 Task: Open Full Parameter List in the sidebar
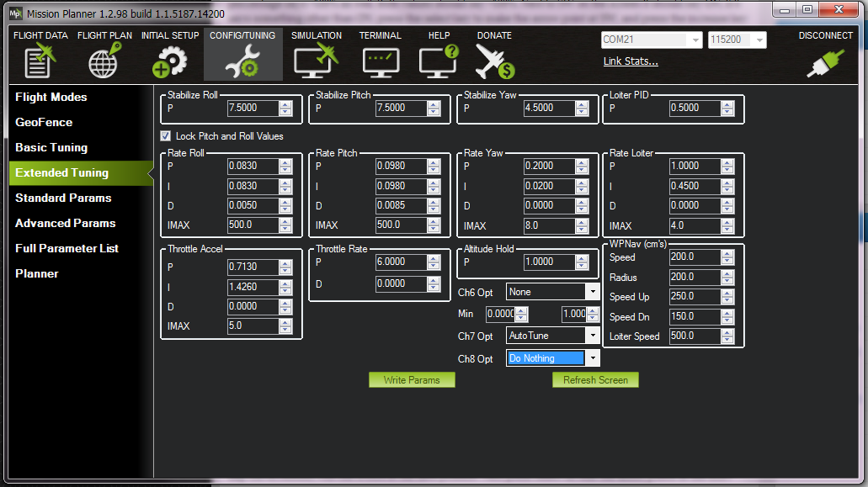tap(67, 249)
